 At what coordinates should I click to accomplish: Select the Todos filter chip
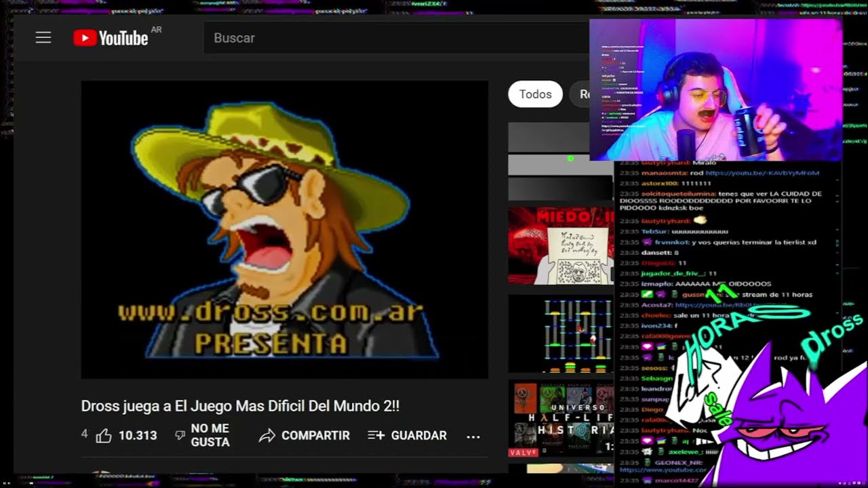point(535,94)
